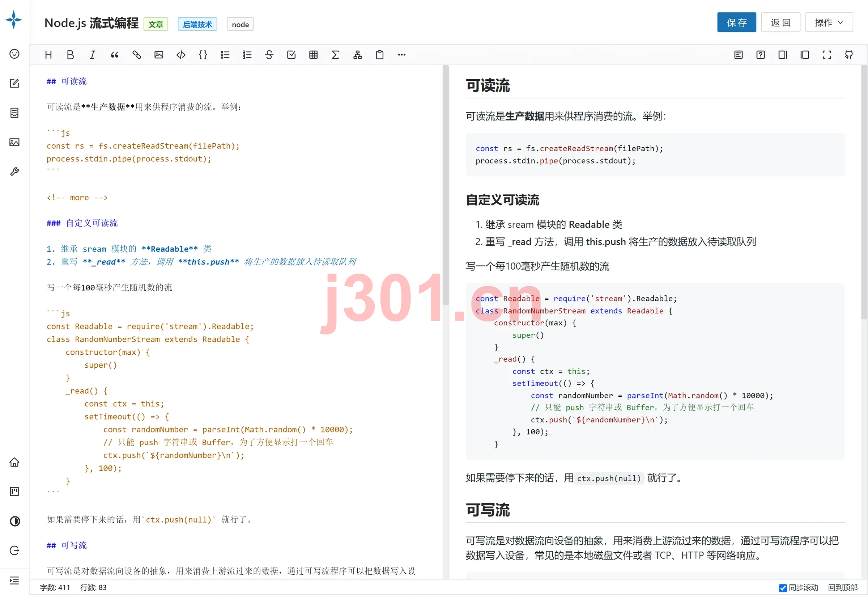Click the 字数: 411 word count
The height and width of the screenshot is (595, 868).
pos(55,587)
